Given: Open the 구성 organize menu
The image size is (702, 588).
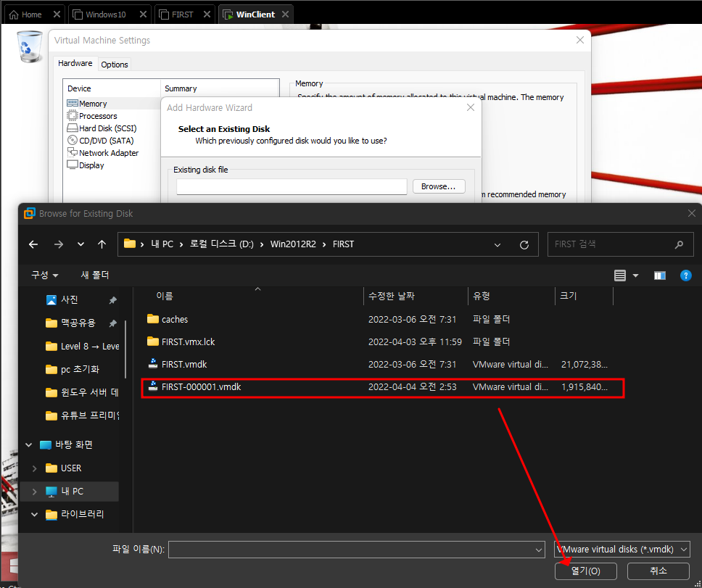Looking at the screenshot, I should (45, 275).
